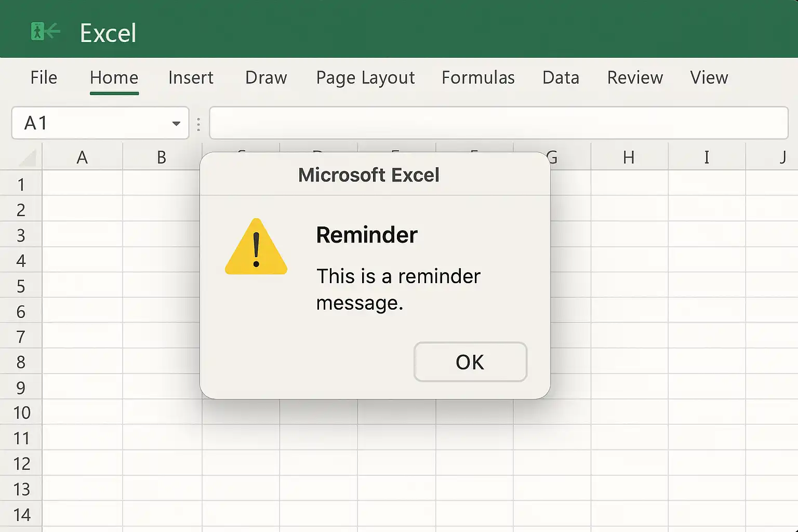Select column A header
Image resolution: width=798 pixels, height=532 pixels.
82,157
